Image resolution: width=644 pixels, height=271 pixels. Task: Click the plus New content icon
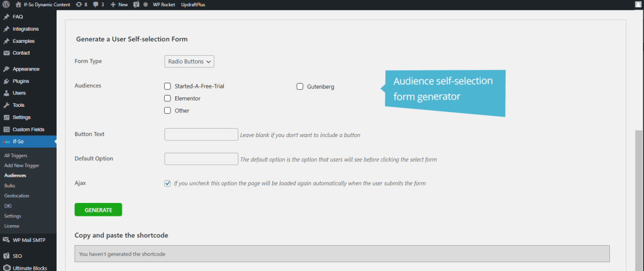point(113,4)
